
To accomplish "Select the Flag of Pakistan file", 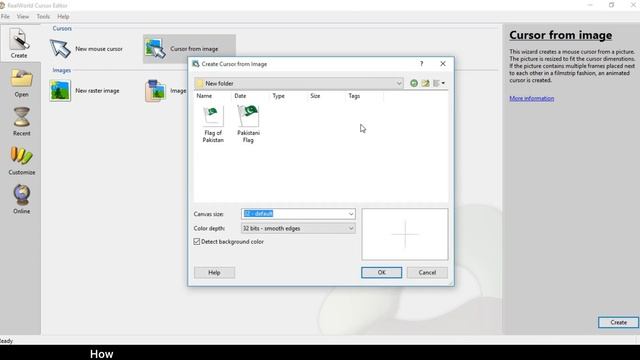I will (213, 124).
